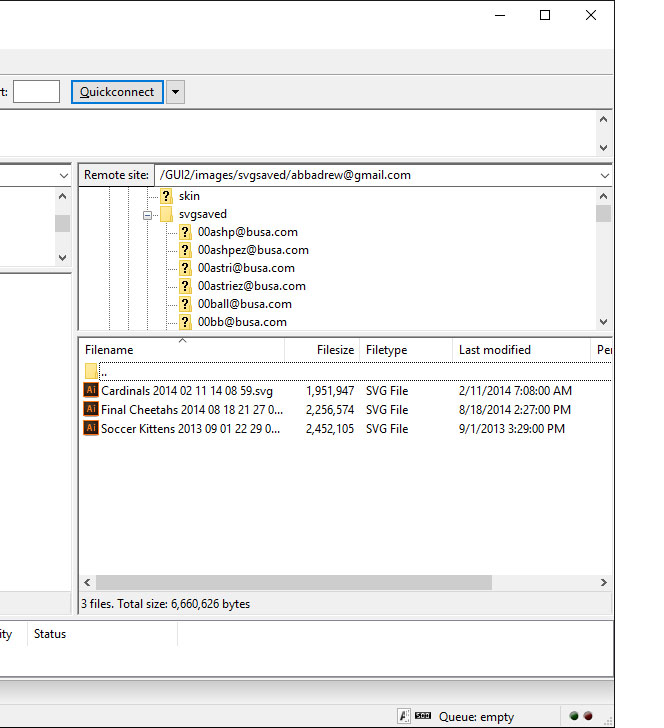Sort remote files by the Filename column
Viewport: 664px width, 728px height.
coord(182,350)
